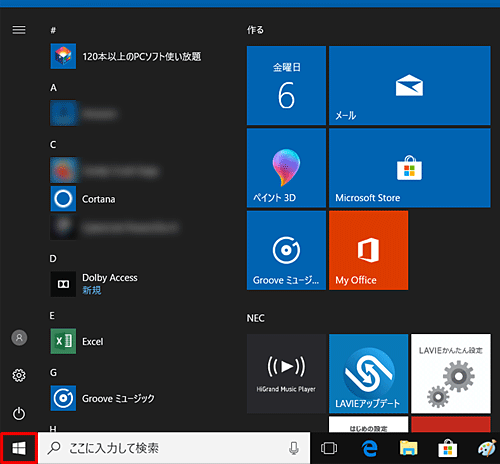Expand the hamburger menu in Start
The image size is (500, 464).
tap(19, 30)
